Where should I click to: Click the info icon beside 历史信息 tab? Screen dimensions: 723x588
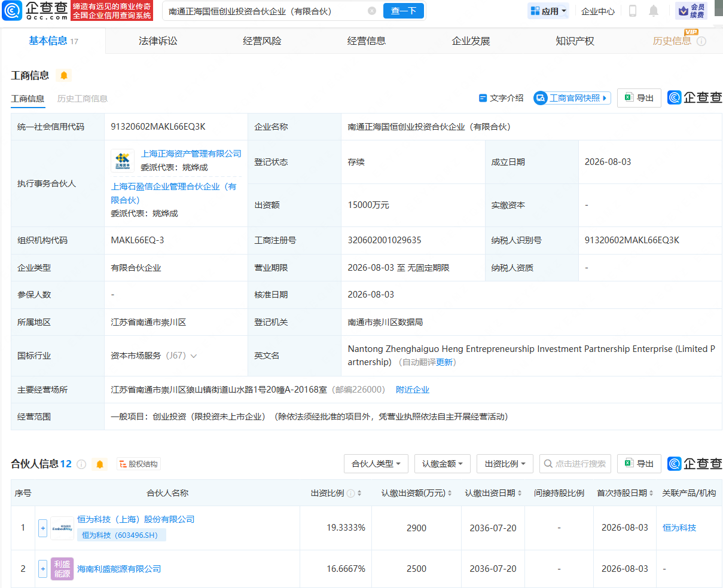pyautogui.click(x=701, y=41)
